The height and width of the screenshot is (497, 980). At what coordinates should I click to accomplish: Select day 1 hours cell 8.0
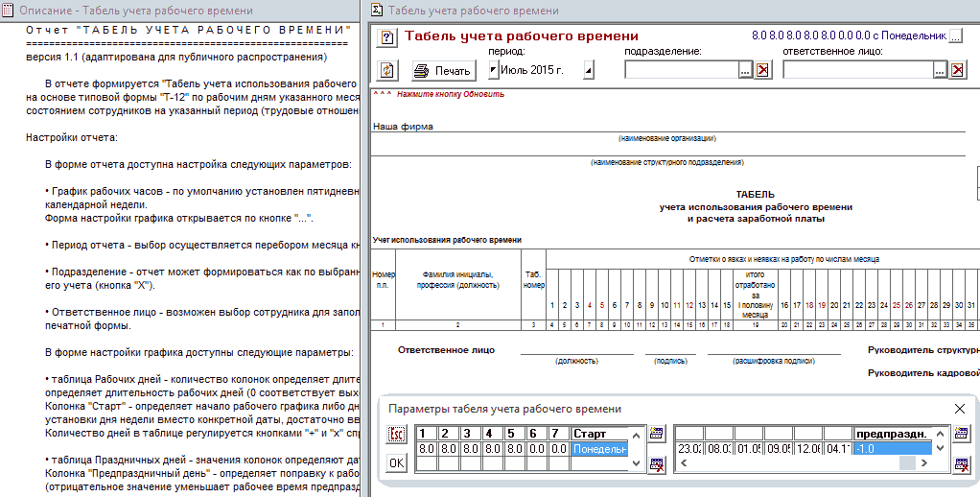(427, 448)
